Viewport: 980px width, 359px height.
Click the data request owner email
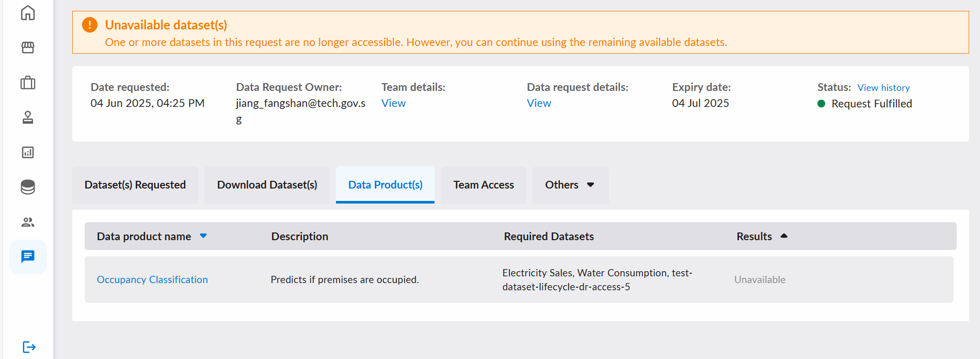coord(300,111)
